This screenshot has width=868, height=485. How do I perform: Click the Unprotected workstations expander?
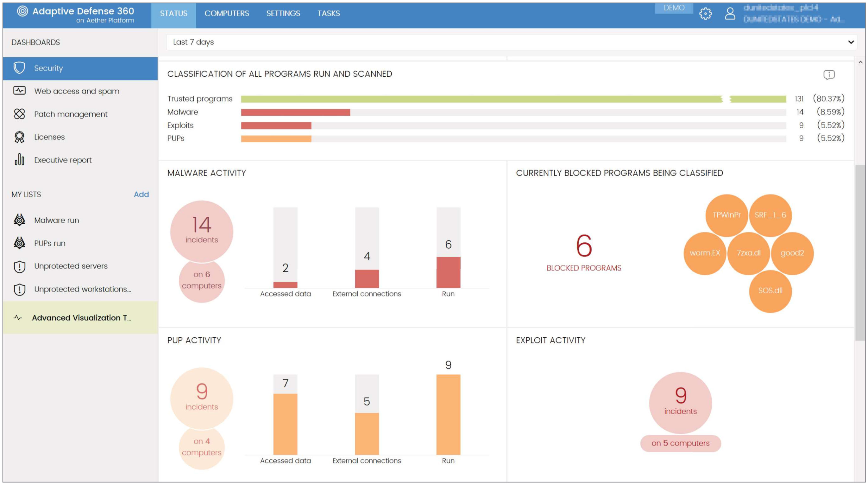point(82,289)
